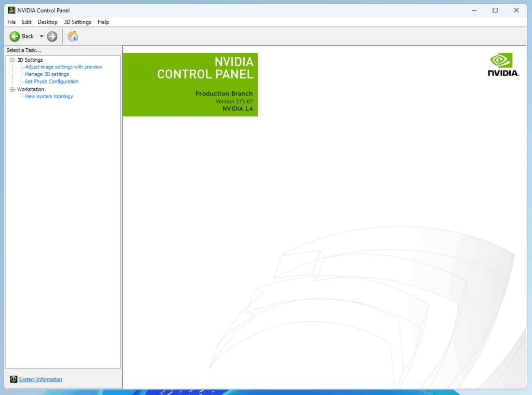Click the System Information icon

[x=13, y=379]
